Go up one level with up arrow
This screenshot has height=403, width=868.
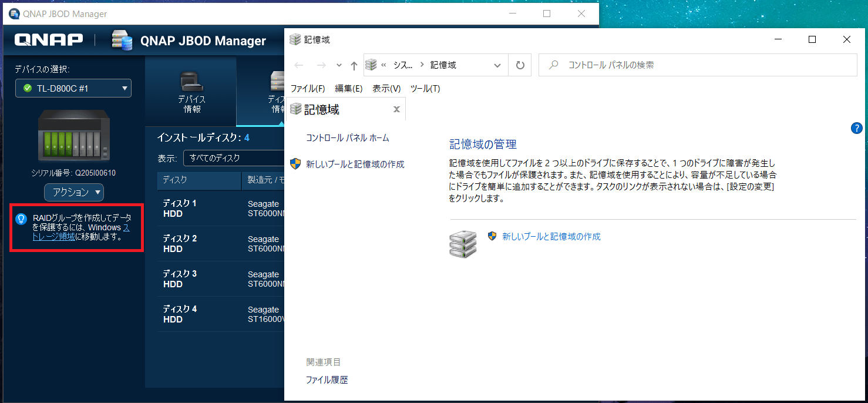[x=354, y=65]
